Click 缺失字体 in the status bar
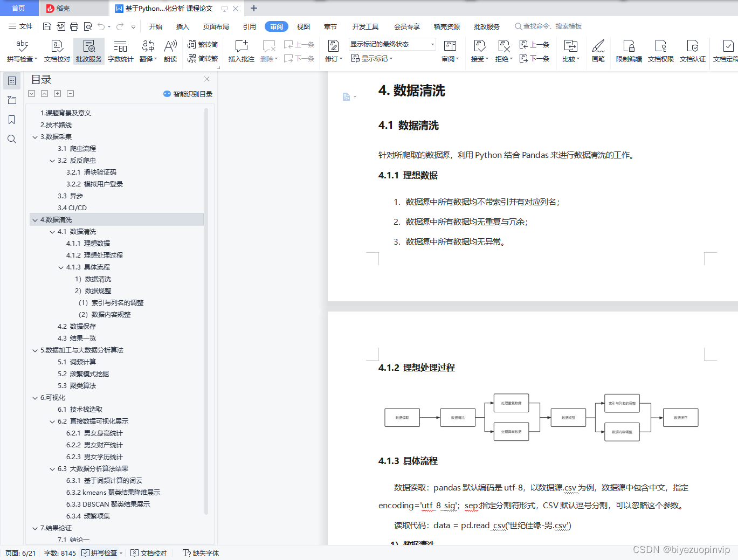This screenshot has height=560, width=738. tap(201, 553)
